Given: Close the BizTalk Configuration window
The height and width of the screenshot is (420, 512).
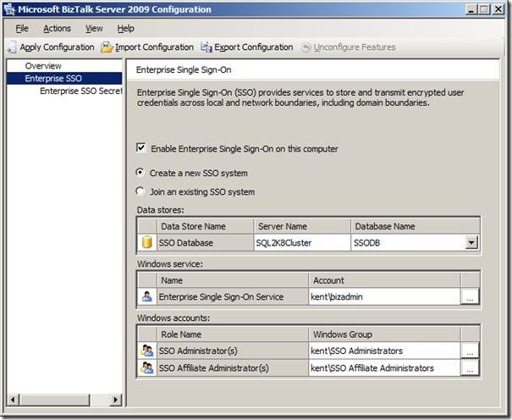Looking at the screenshot, I should click(x=498, y=9).
